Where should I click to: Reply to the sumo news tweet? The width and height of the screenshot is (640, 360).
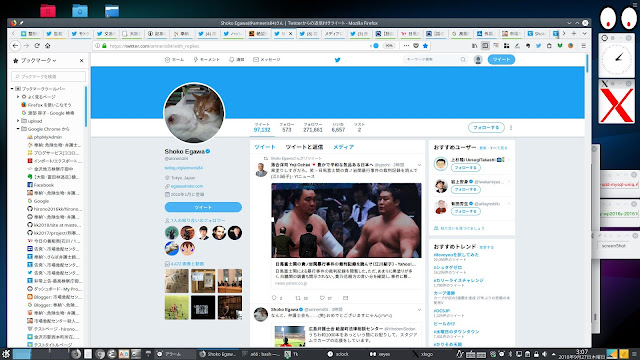click(x=274, y=298)
